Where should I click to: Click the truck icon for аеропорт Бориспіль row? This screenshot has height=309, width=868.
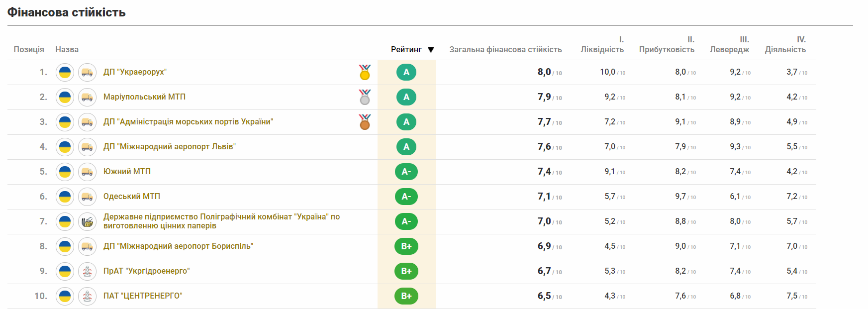click(88, 246)
